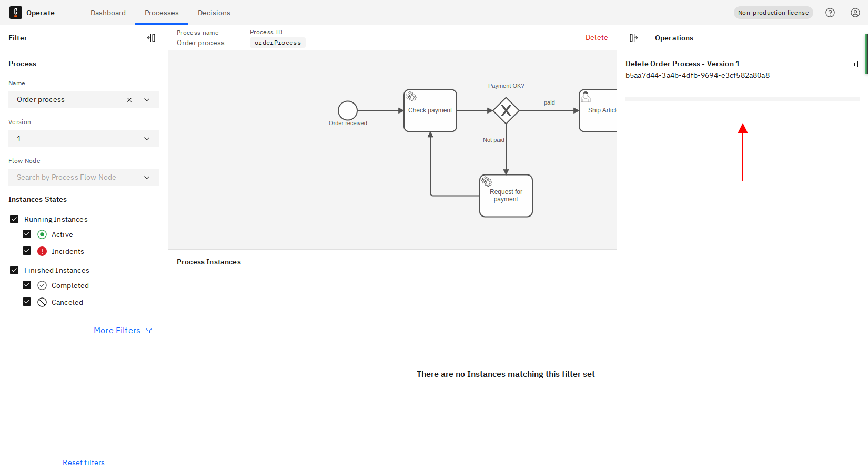Screen dimensions: 868x473
Task: Open the user profile icon
Action: 855,13
